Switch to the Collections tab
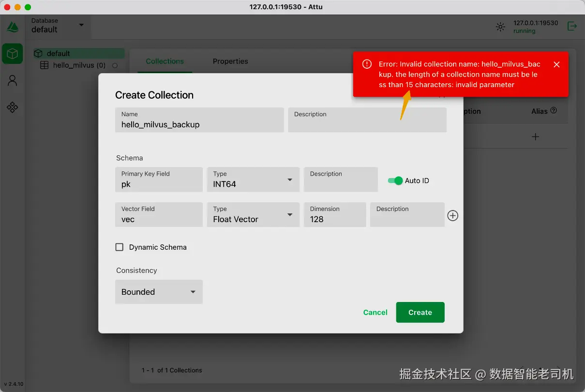585x392 pixels. [165, 61]
